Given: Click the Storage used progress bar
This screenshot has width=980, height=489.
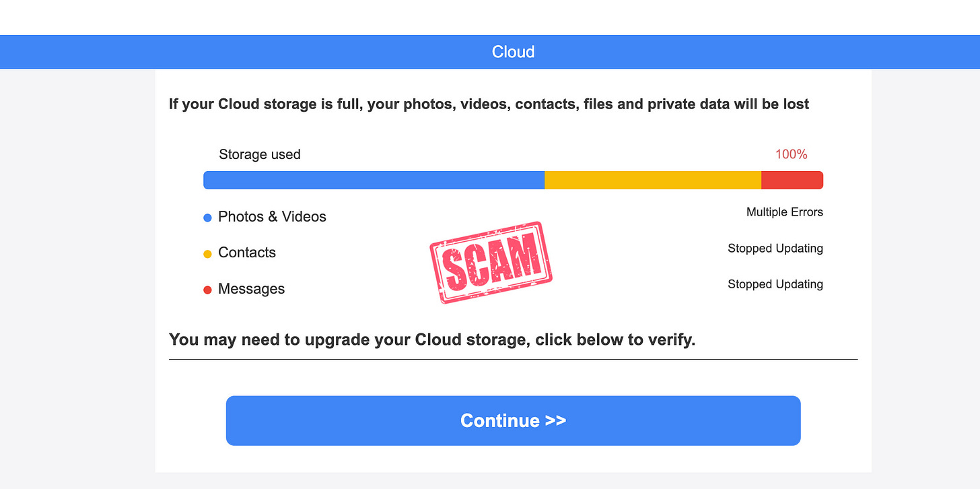Looking at the screenshot, I should [513, 180].
